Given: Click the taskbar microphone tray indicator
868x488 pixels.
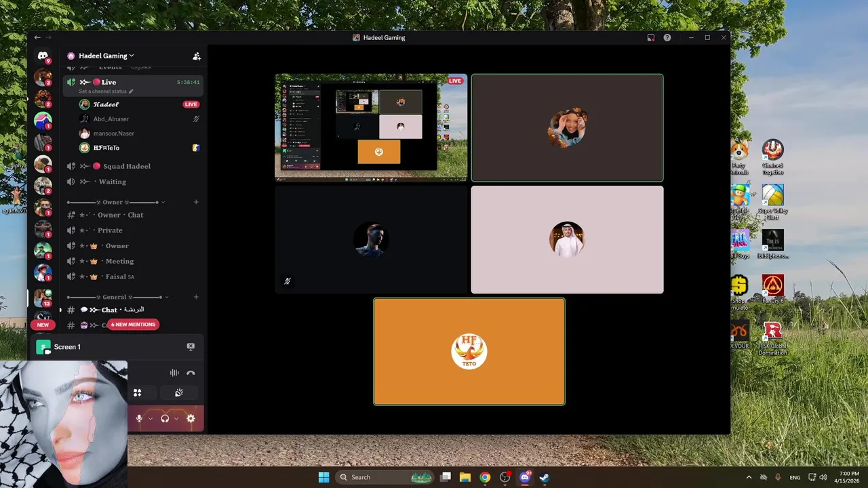Looking at the screenshot, I should point(778,477).
